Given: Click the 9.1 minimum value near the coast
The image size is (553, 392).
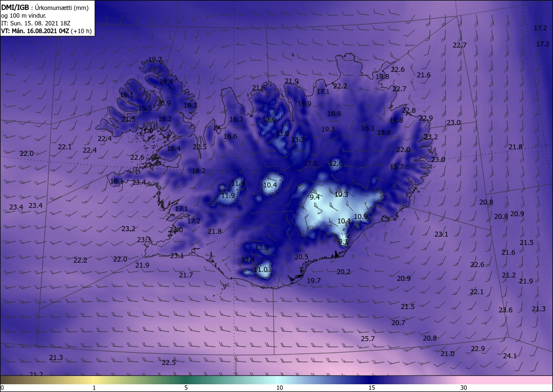Looking at the screenshot, I should [x=343, y=242].
